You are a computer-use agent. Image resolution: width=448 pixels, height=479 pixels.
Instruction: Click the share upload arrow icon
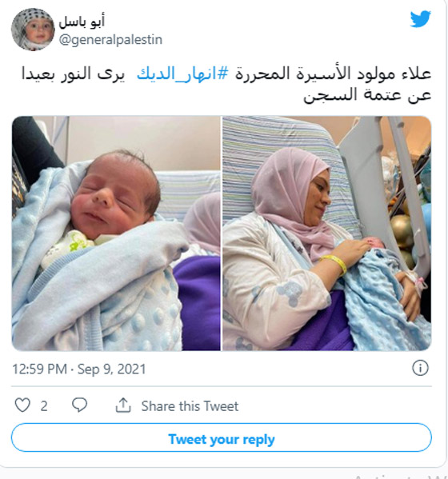pyautogui.click(x=123, y=405)
